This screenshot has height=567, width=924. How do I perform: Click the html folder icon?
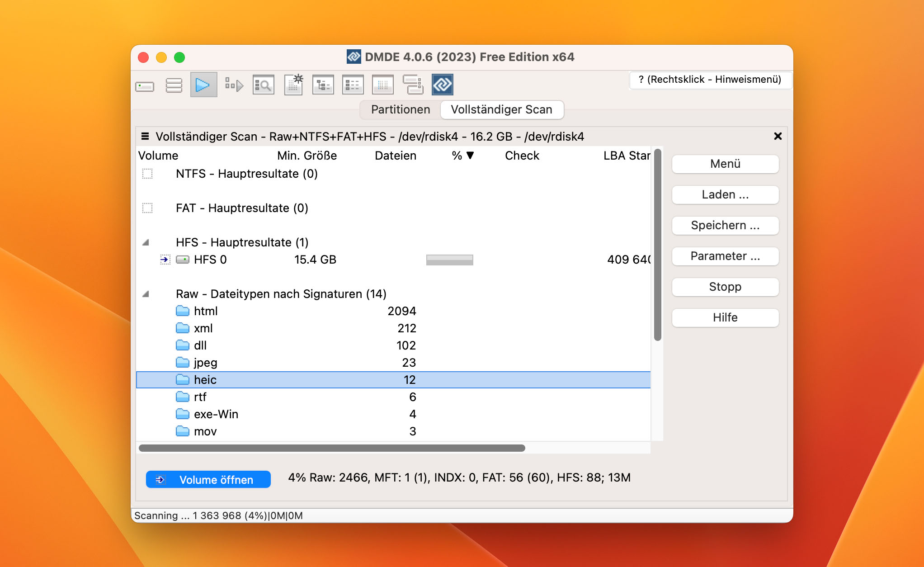tap(183, 311)
